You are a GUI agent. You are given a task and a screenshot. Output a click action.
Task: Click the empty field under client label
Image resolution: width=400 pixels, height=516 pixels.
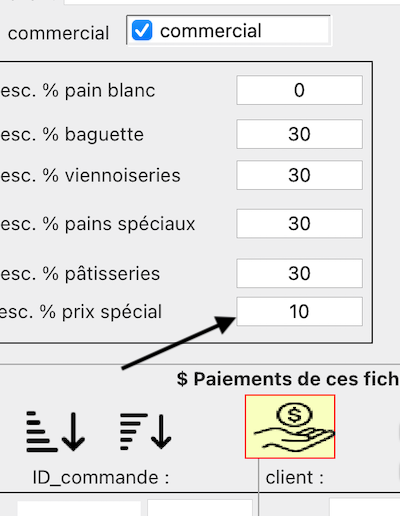pyautogui.click(x=365, y=508)
